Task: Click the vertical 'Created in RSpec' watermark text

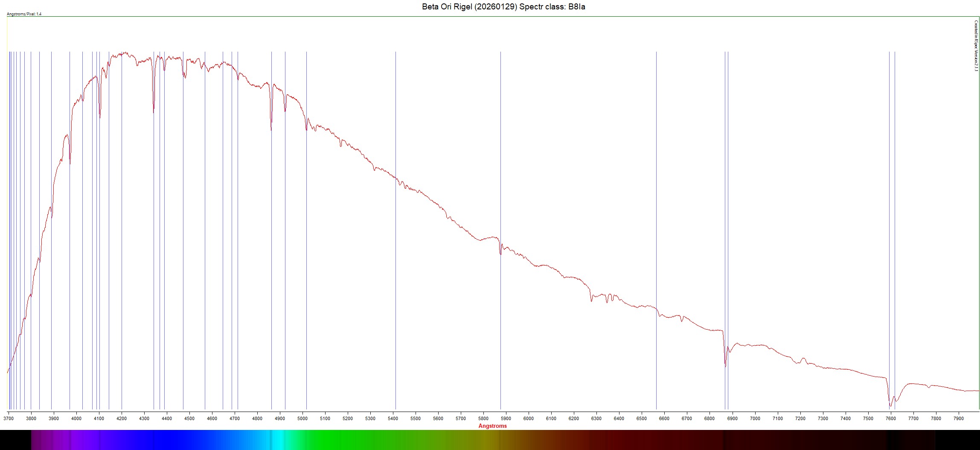Action: click(x=976, y=46)
